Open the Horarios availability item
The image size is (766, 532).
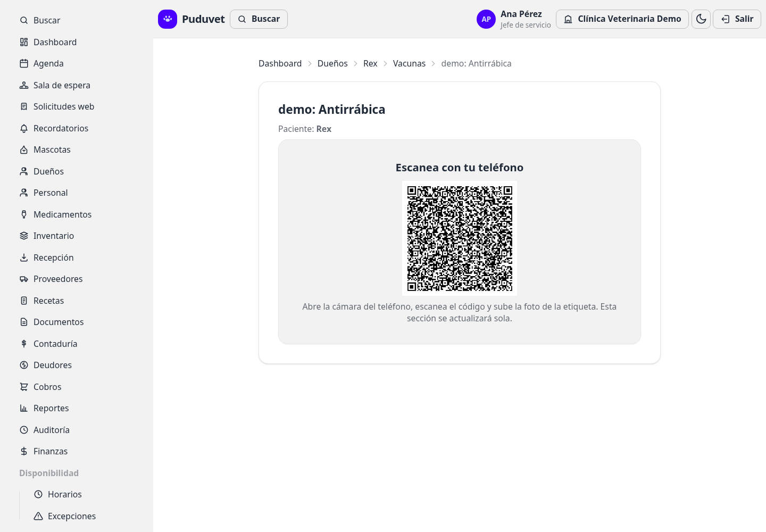[x=84, y=494]
